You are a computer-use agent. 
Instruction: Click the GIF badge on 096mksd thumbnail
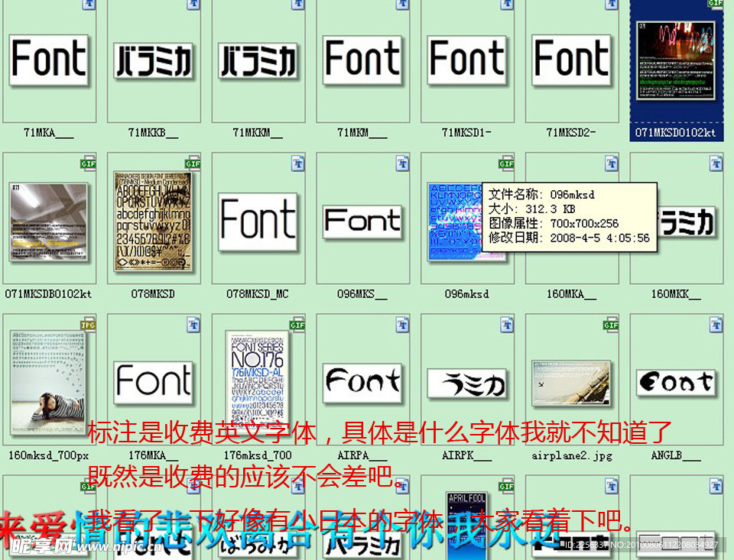coord(506,163)
